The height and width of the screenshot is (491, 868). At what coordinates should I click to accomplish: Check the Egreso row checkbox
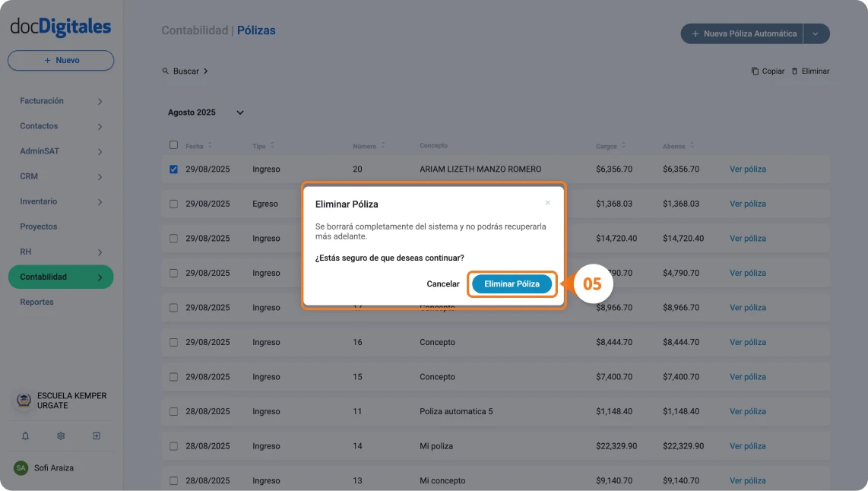point(173,203)
